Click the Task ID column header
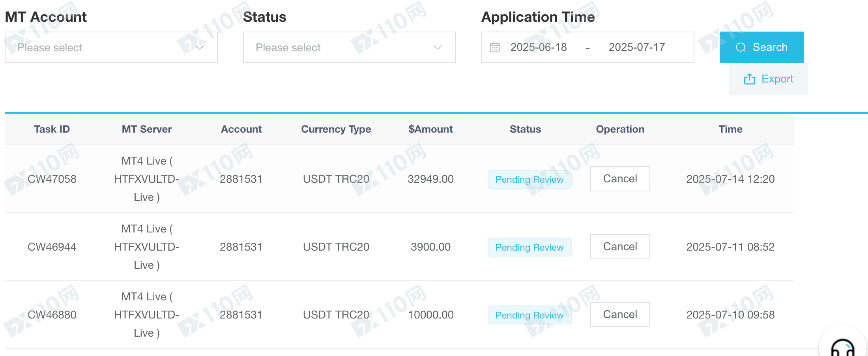 coord(52,129)
